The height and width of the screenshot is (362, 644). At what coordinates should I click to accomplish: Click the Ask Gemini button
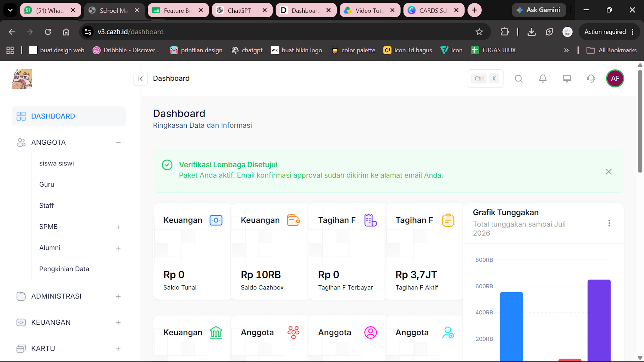click(539, 10)
